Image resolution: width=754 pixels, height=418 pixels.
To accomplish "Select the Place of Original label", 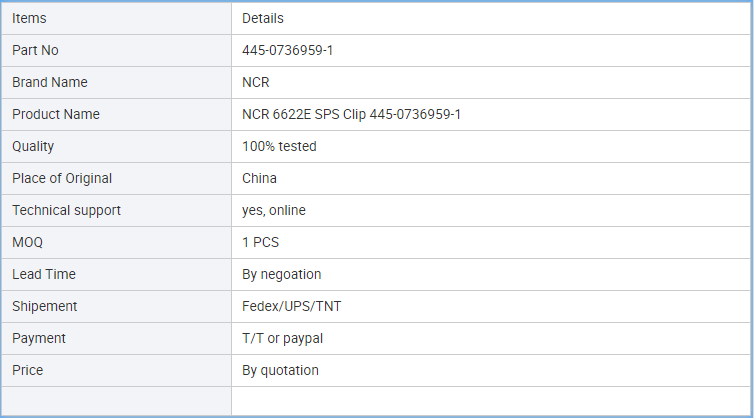I will click(62, 178).
